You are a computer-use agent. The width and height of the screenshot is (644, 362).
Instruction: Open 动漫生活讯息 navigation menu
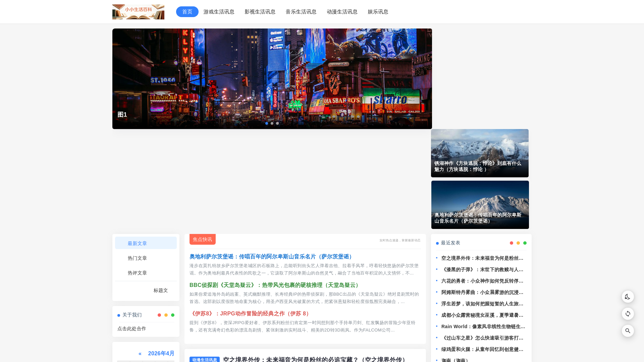342,12
